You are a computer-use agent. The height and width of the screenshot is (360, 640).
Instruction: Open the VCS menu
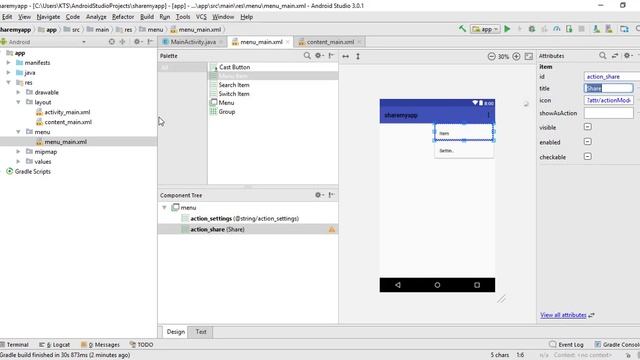pyautogui.click(x=201, y=17)
